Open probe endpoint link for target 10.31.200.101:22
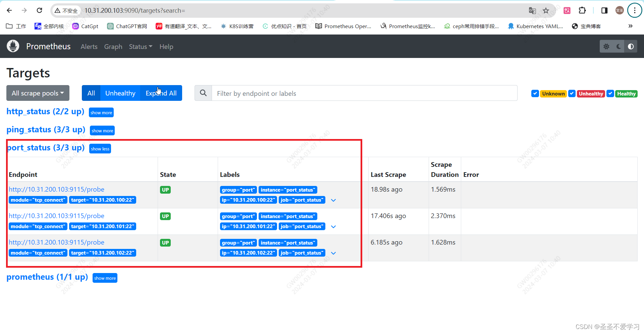The image size is (644, 333). (x=56, y=216)
